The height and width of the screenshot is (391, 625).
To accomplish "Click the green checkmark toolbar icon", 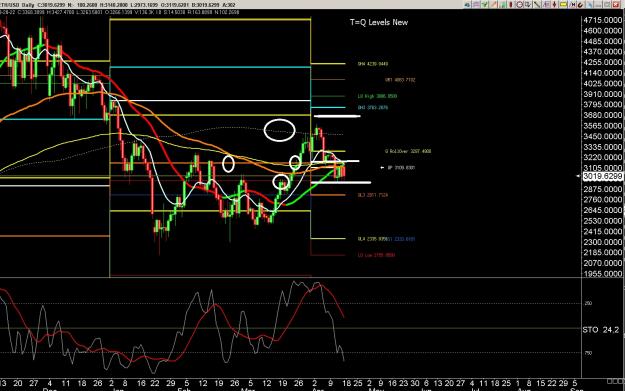I will click(x=485, y=5).
